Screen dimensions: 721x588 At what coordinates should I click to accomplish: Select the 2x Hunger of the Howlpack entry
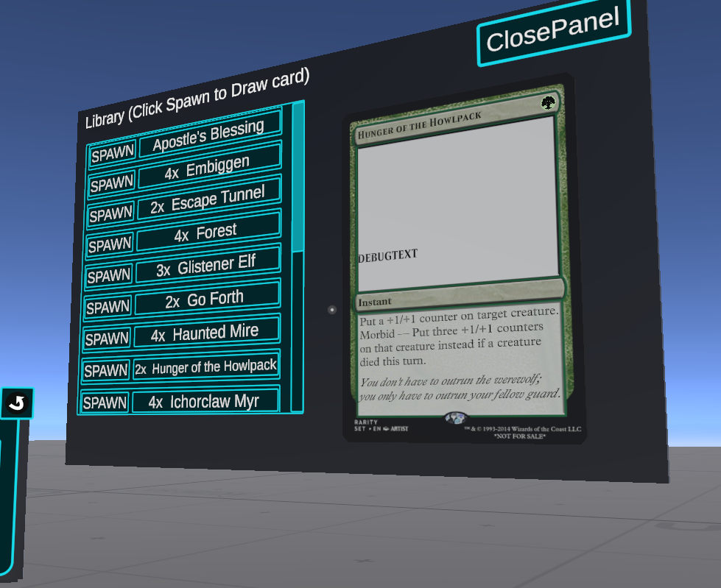206,366
